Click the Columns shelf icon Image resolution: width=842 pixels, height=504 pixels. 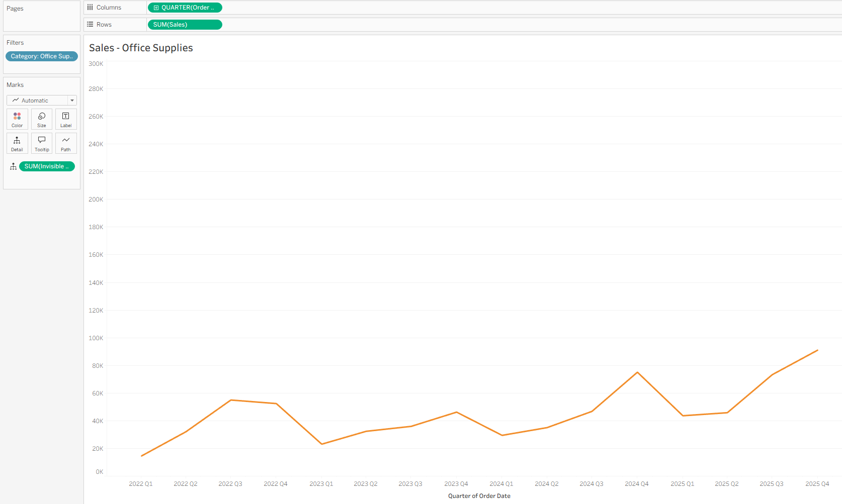pos(90,8)
